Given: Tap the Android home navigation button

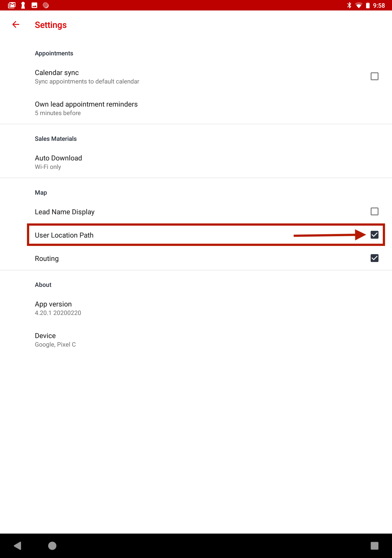Looking at the screenshot, I should coord(52,546).
